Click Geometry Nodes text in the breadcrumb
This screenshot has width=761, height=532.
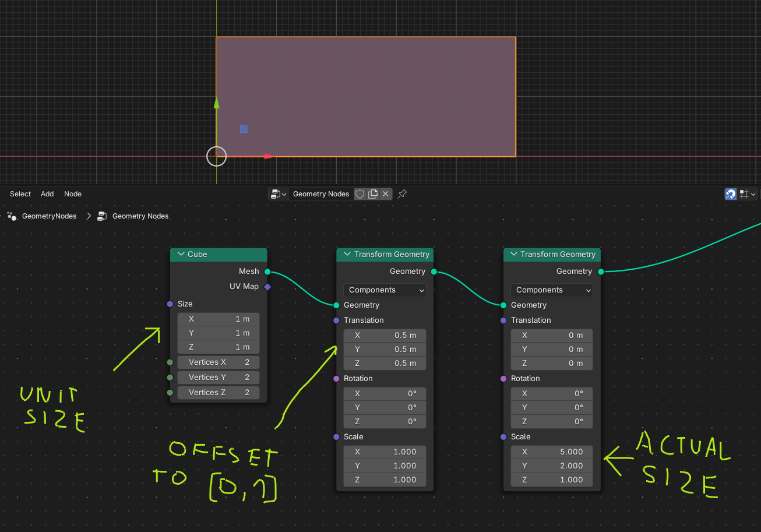140,216
